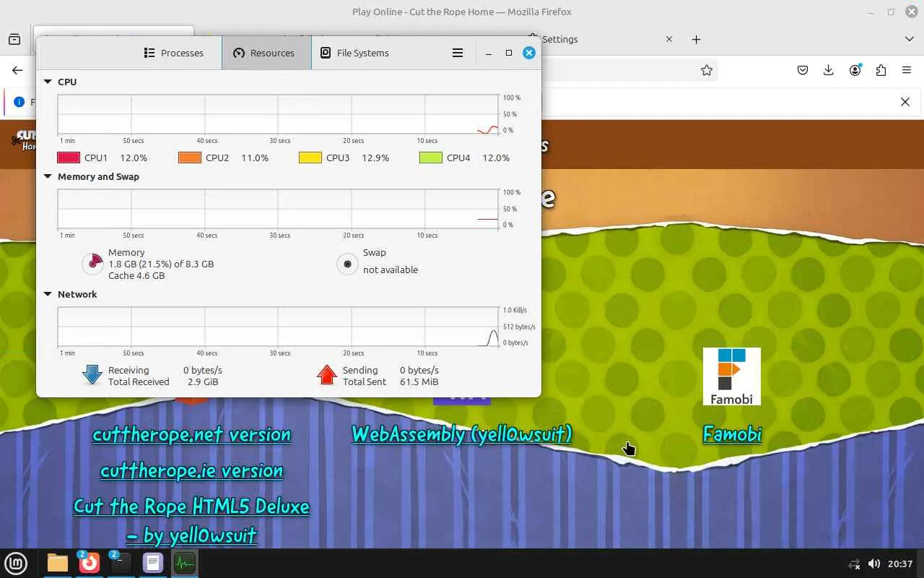Viewport: 924px width, 578px height.
Task: Close the System Monitor window
Action: pos(529,53)
